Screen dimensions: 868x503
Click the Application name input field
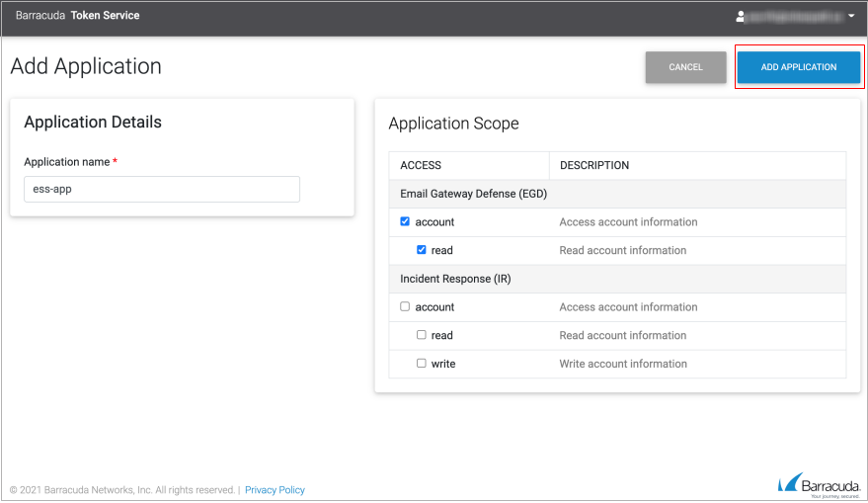coord(161,190)
